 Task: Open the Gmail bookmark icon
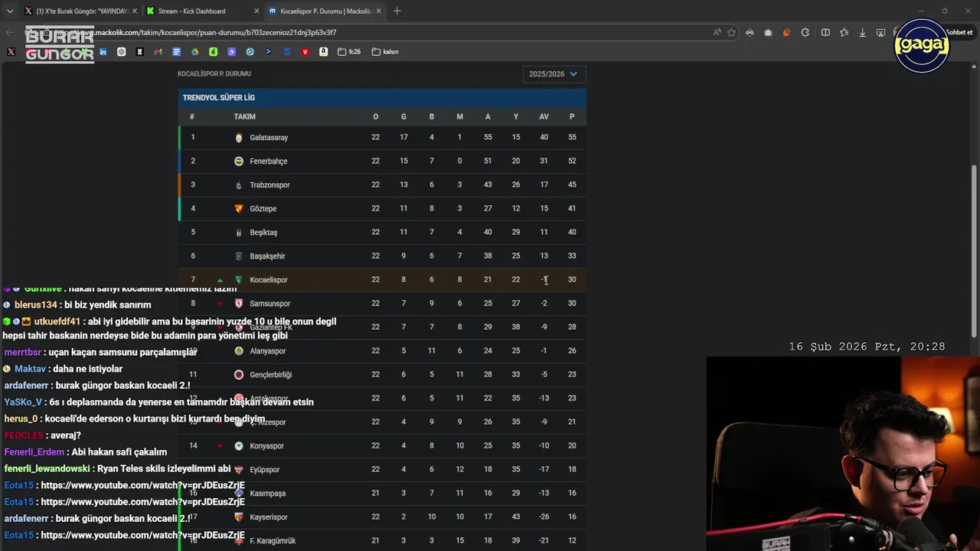pyautogui.click(x=158, y=52)
